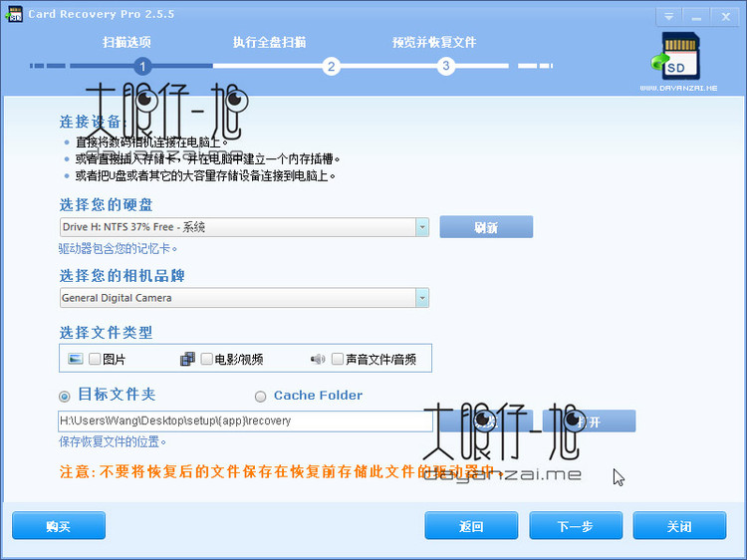The width and height of the screenshot is (747, 560).
Task: Open the General Digital Camera combo box
Action: (244, 298)
